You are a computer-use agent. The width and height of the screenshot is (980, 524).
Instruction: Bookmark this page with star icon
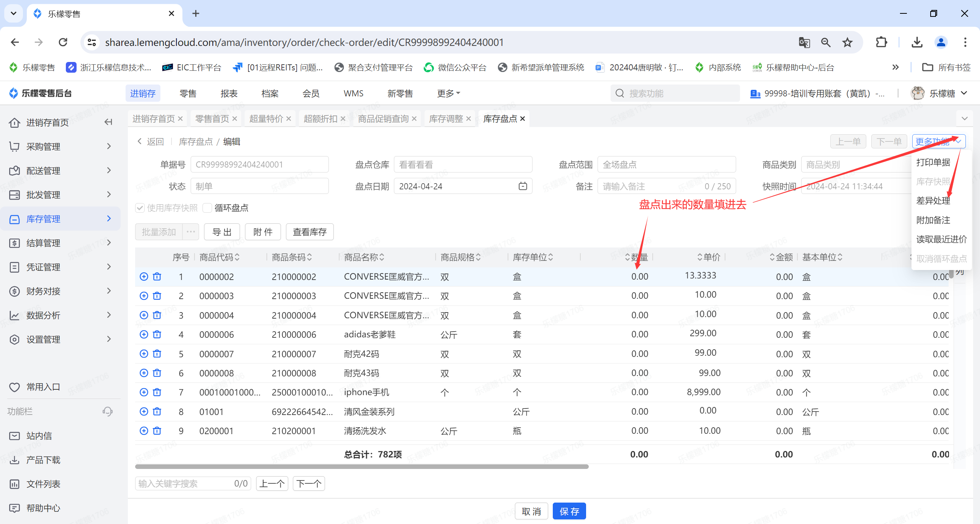click(847, 42)
